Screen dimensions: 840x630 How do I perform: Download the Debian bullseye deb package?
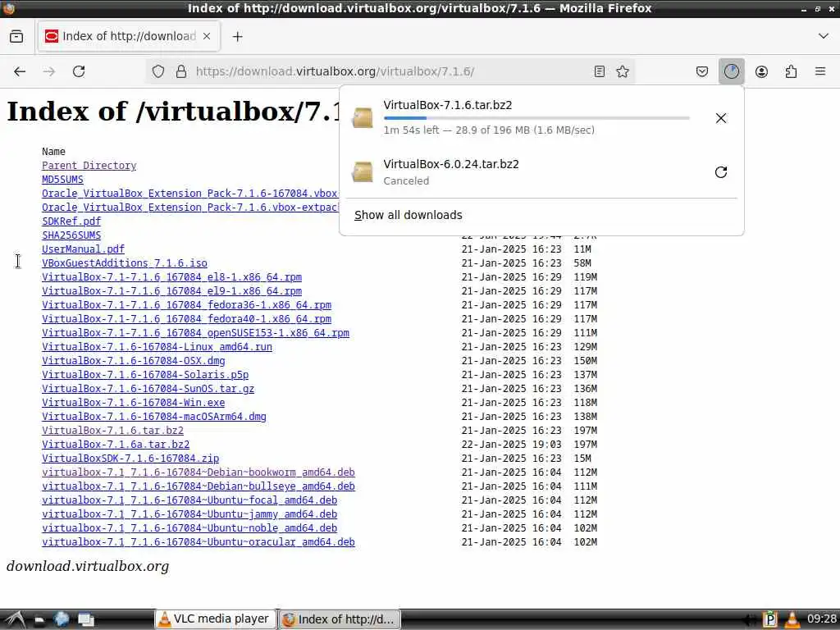click(x=199, y=486)
